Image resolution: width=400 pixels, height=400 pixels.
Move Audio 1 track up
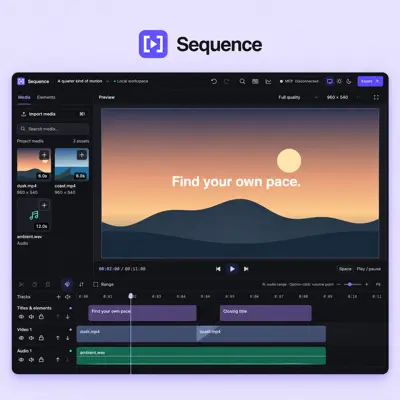58,360
